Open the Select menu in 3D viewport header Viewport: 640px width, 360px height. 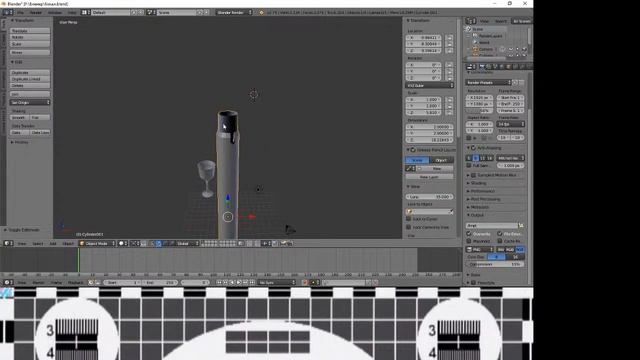coord(38,244)
